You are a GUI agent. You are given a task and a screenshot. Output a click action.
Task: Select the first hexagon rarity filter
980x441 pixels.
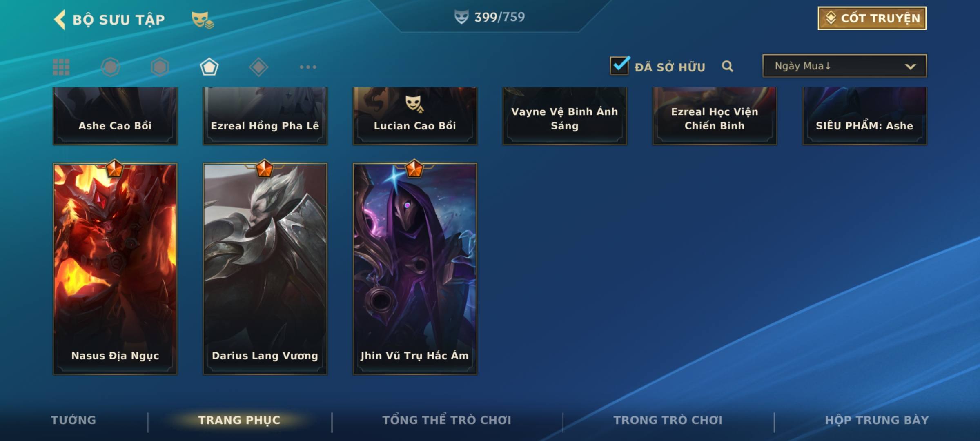tap(111, 67)
